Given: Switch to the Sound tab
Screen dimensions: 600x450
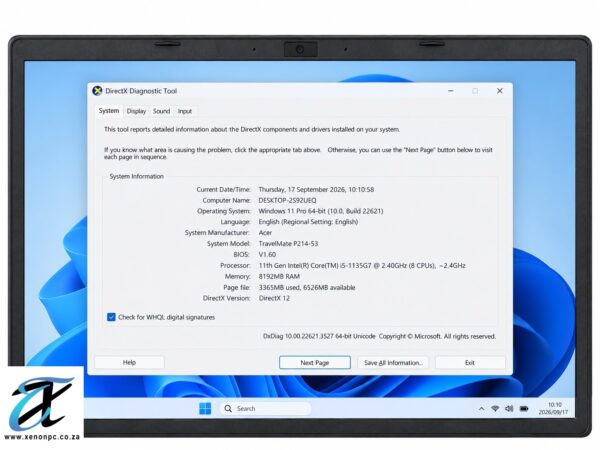Looking at the screenshot, I should pyautogui.click(x=161, y=111).
